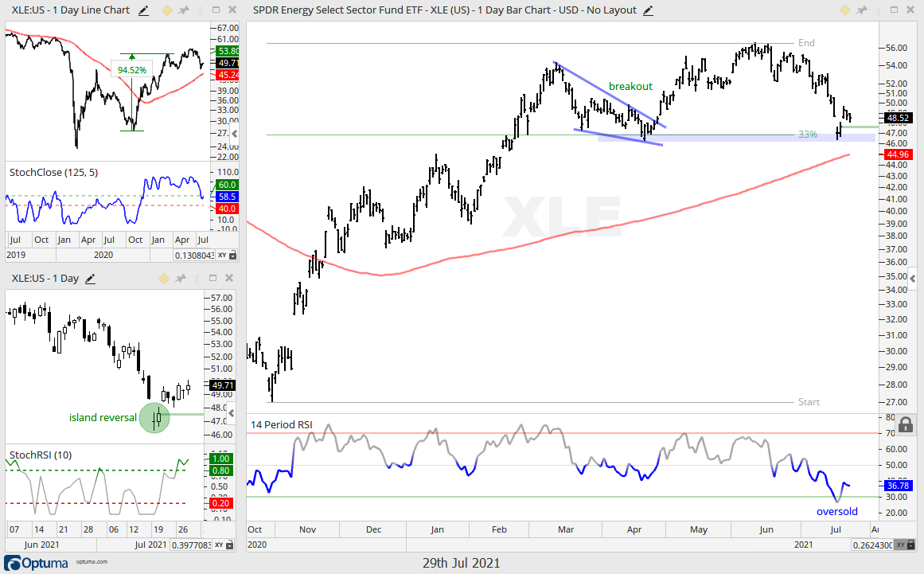The image size is (924, 574).
Task: Click the Optuma logo
Action: (37, 563)
